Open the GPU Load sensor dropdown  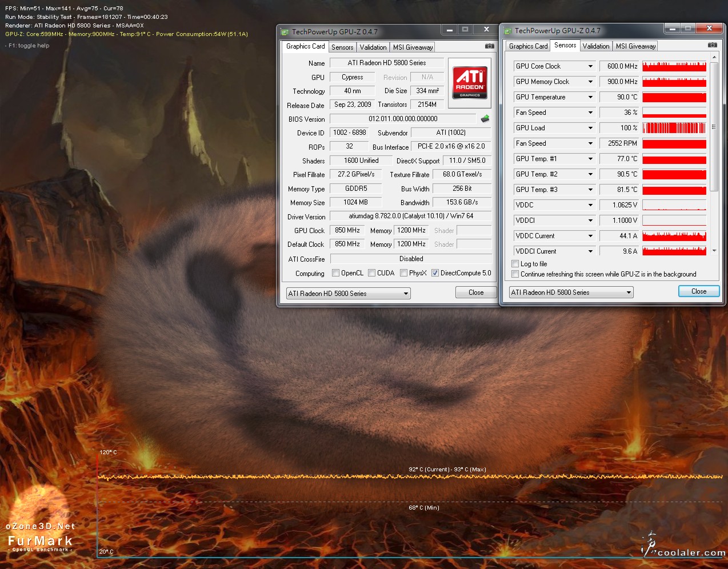(590, 128)
